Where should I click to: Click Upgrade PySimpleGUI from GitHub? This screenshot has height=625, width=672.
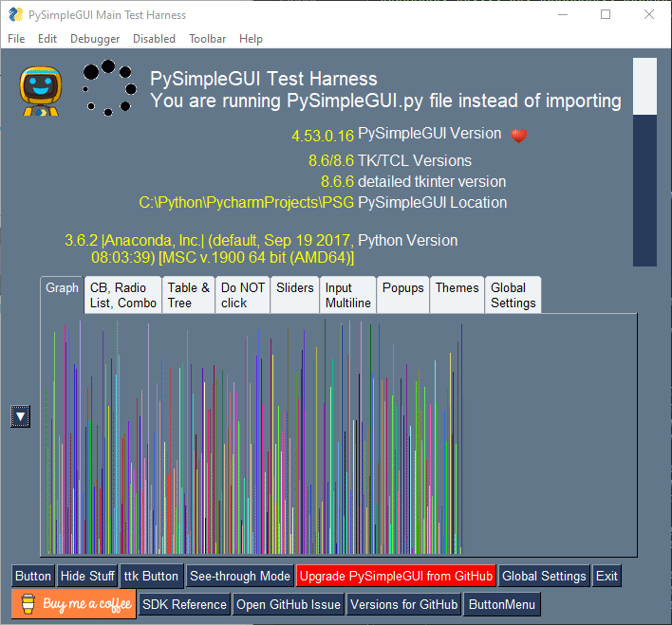tap(396, 576)
